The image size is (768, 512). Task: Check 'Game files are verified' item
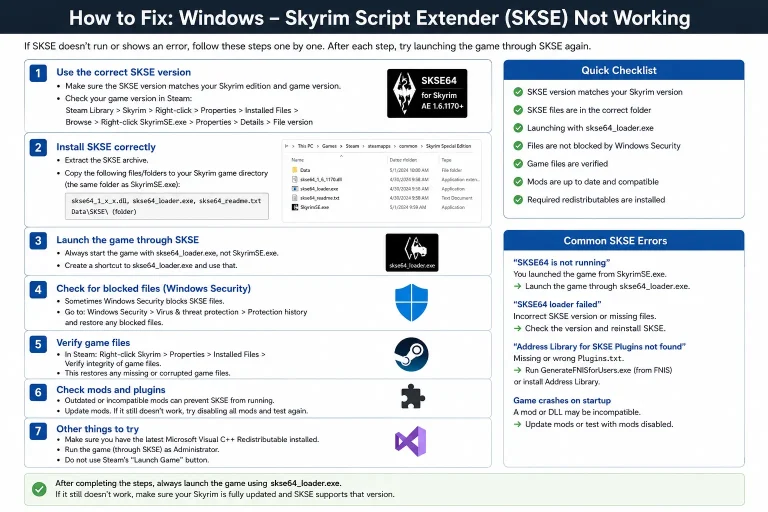click(x=518, y=164)
